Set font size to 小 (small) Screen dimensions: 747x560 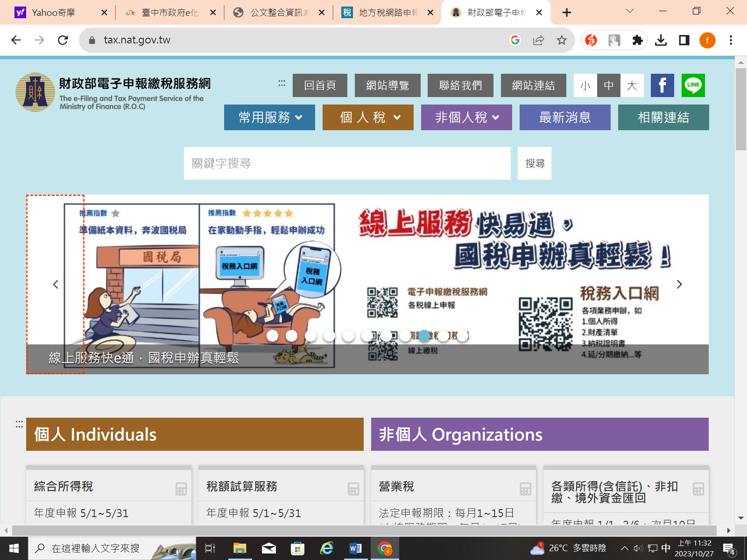coord(585,85)
